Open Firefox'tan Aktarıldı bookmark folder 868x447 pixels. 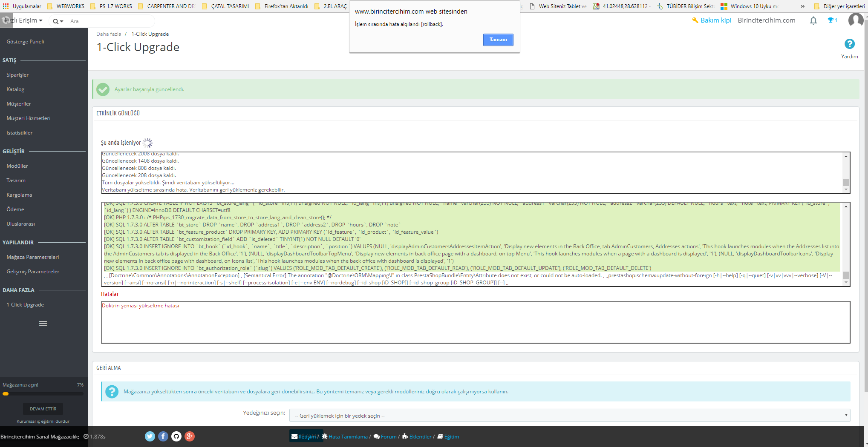282,6
